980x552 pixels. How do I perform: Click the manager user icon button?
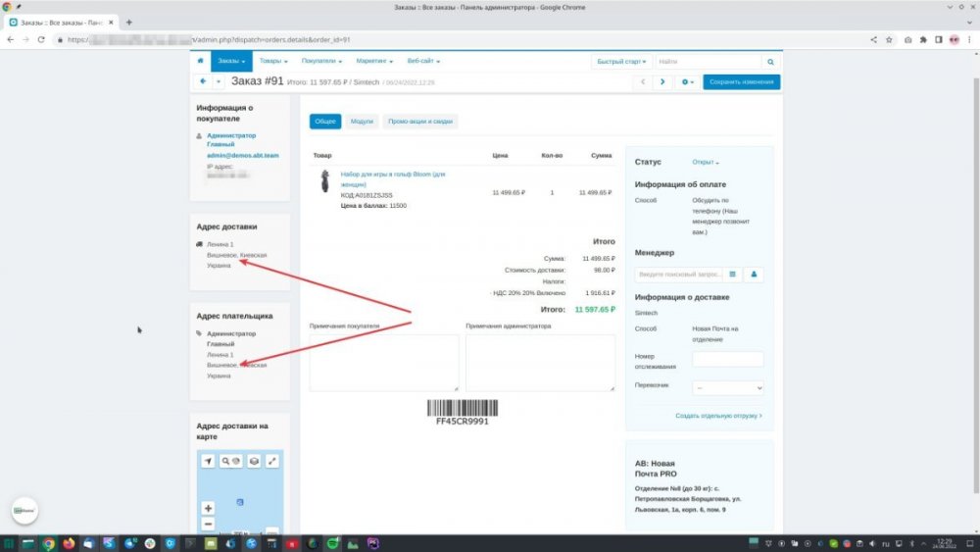[x=754, y=275]
